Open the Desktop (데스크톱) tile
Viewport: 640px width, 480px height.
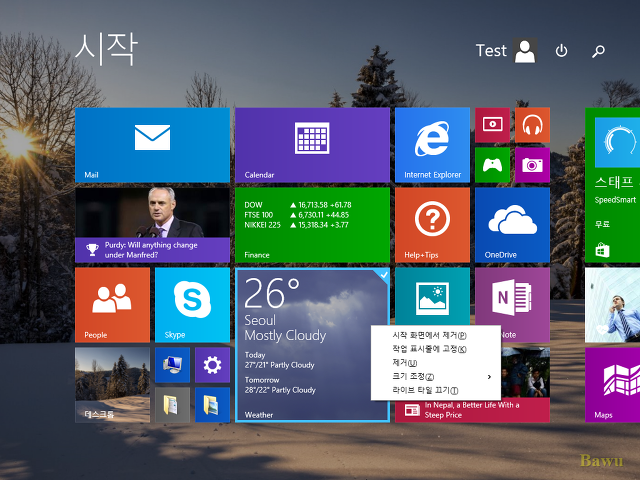tap(112, 385)
